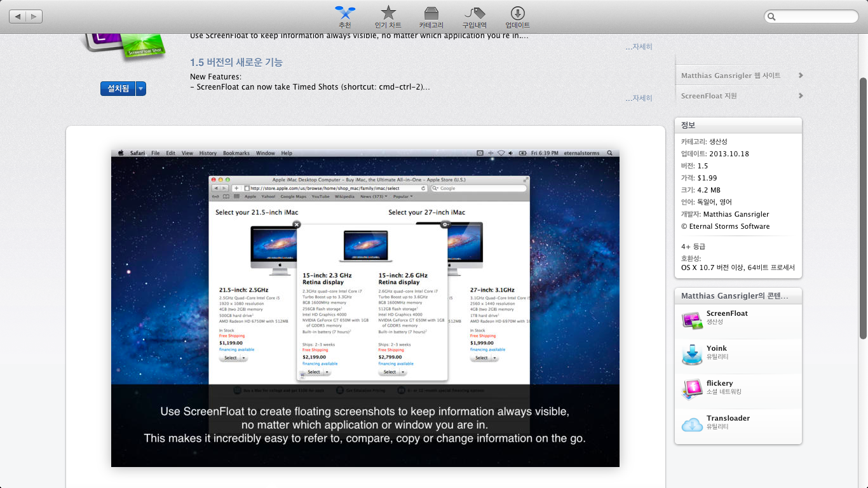
Task: Expand description with first ...자세히 link
Action: point(639,47)
